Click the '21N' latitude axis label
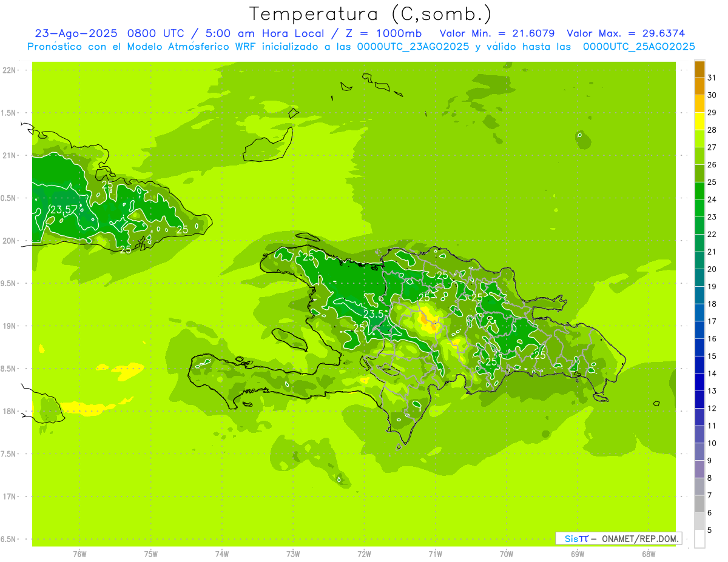728x562 pixels. pyautogui.click(x=10, y=155)
